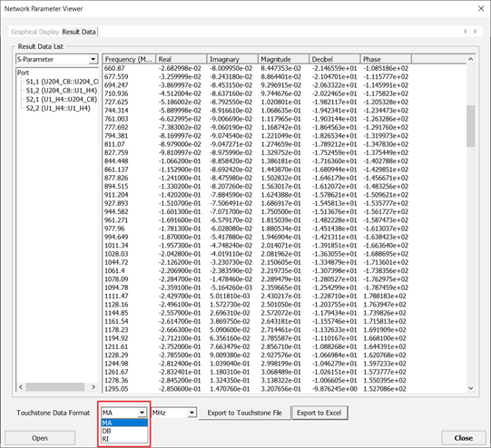This screenshot has width=491, height=448.
Task: Open the Touchstone data format dropdown arrow
Action: point(142,413)
